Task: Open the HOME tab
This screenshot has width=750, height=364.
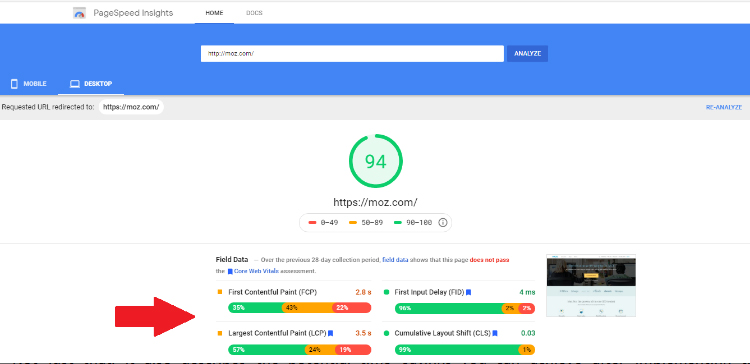Action: pos(214,13)
